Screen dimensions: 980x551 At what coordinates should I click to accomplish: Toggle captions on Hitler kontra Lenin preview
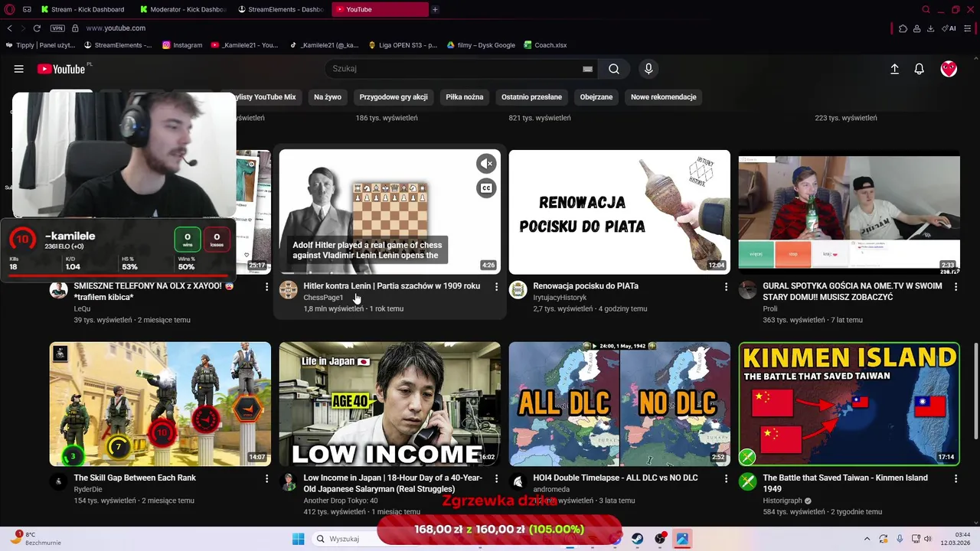tap(486, 187)
